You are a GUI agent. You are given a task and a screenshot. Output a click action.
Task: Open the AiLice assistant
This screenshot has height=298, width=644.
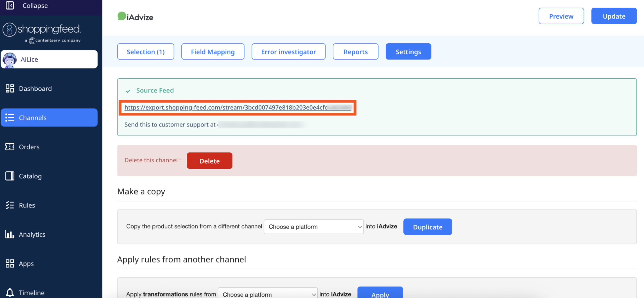[x=49, y=59]
